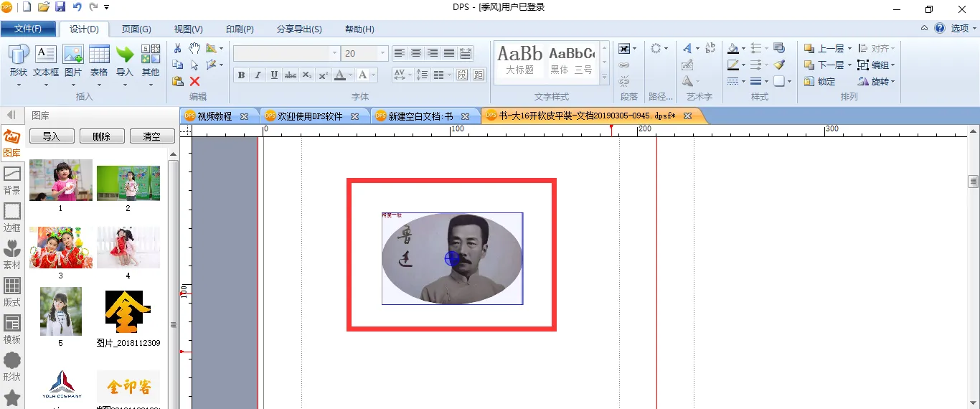
Task: Select the hand pan tool
Action: point(194,48)
